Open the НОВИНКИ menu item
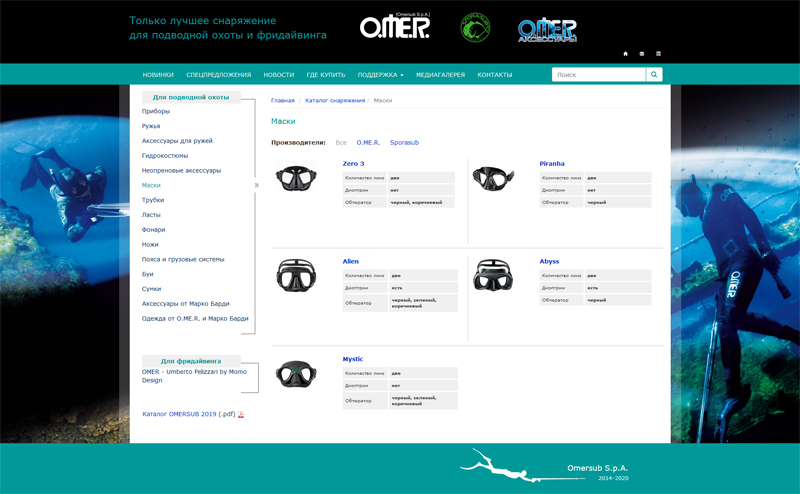The height and width of the screenshot is (494, 800). click(158, 75)
